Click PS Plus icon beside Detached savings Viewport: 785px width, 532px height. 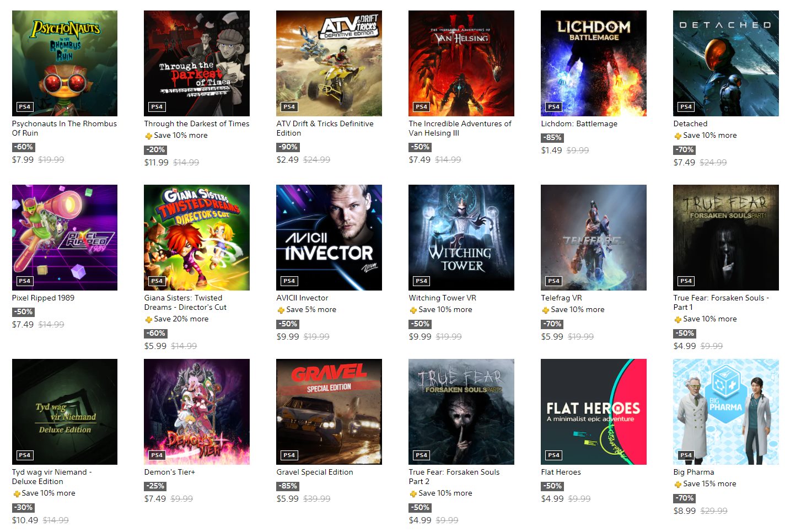678,136
